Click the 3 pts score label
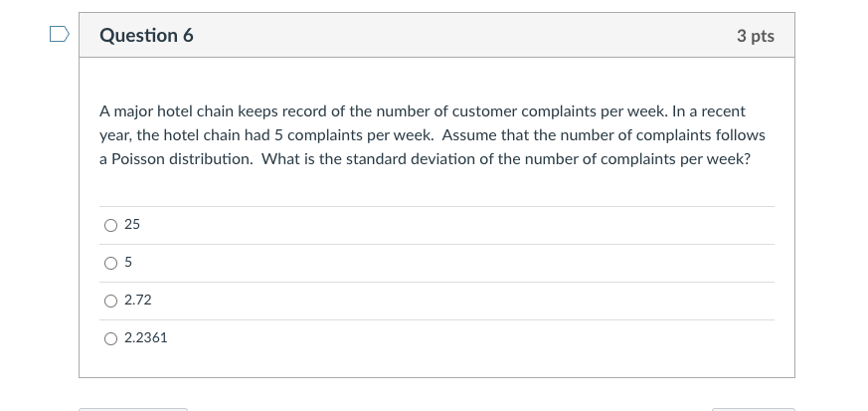This screenshot has height=411, width=868. tap(755, 36)
